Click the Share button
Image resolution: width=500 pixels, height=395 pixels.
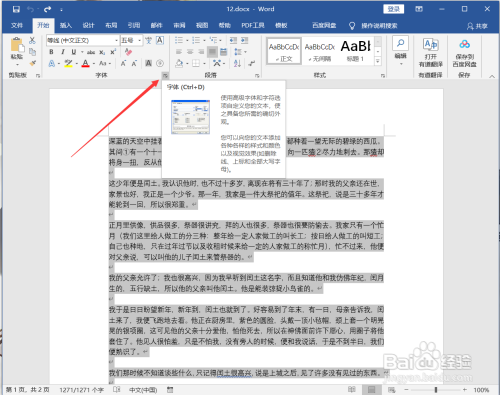[x=477, y=26]
